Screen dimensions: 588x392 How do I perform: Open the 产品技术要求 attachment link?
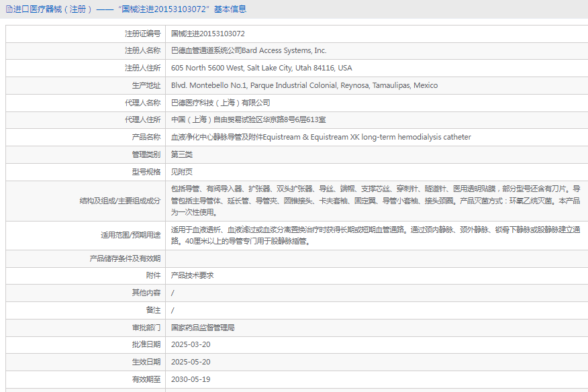(193, 275)
